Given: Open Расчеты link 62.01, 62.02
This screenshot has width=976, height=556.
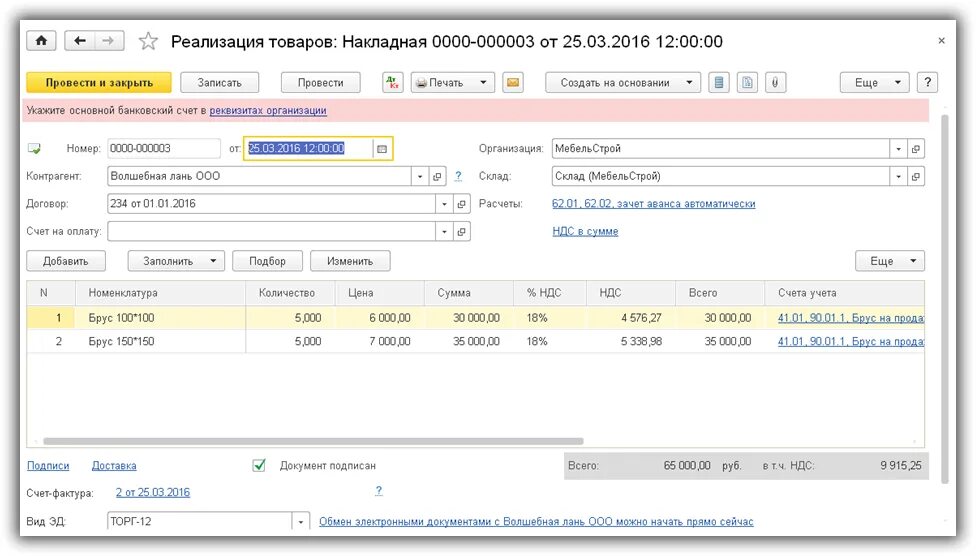Looking at the screenshot, I should click(x=654, y=204).
